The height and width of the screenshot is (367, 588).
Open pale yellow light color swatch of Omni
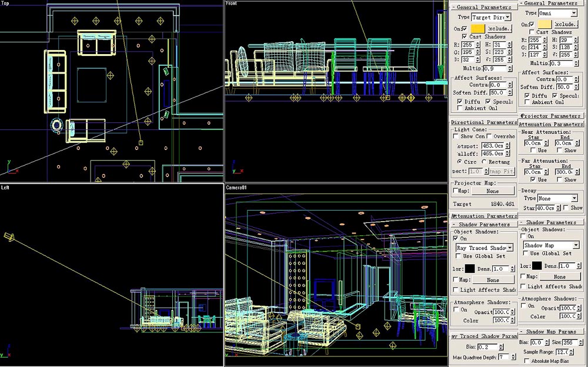544,24
